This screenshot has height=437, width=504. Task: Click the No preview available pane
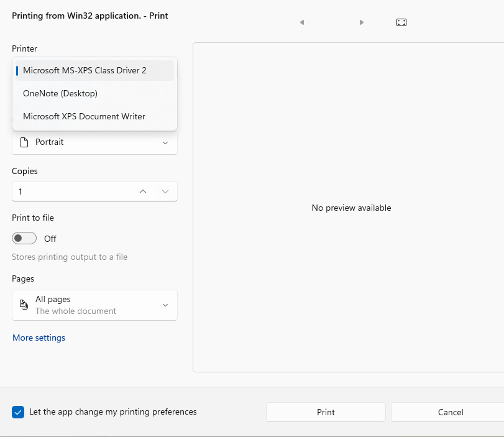point(351,208)
